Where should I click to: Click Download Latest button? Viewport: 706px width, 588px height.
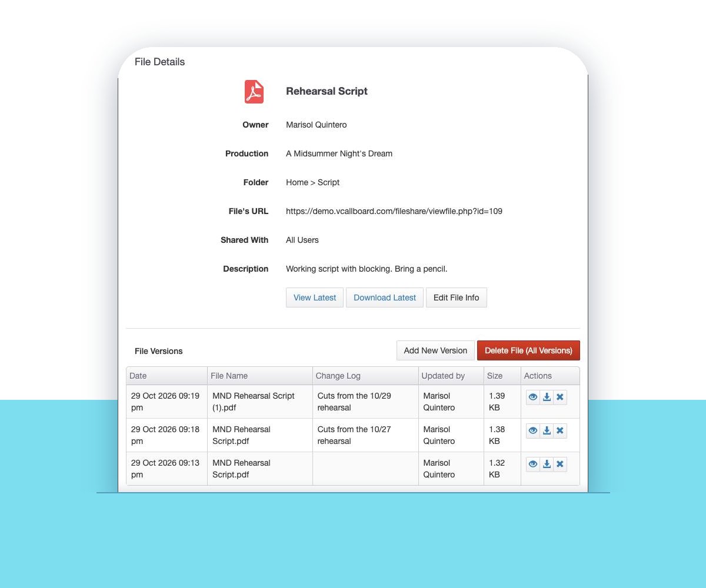click(x=385, y=298)
